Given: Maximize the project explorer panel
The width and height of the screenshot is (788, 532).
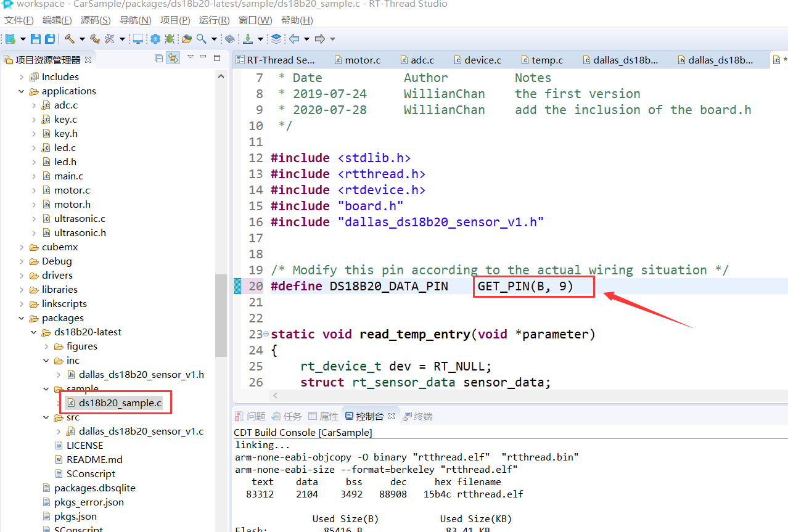Looking at the screenshot, I should [217, 57].
